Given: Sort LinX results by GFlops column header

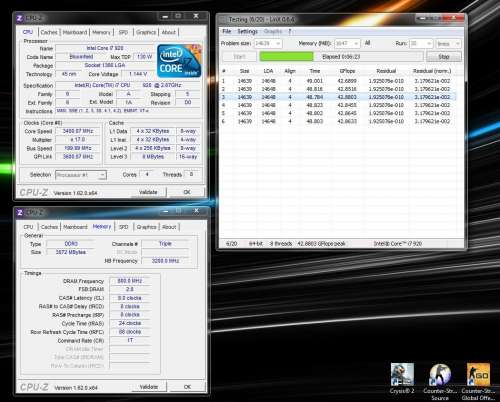Looking at the screenshot, I should pos(347,71).
